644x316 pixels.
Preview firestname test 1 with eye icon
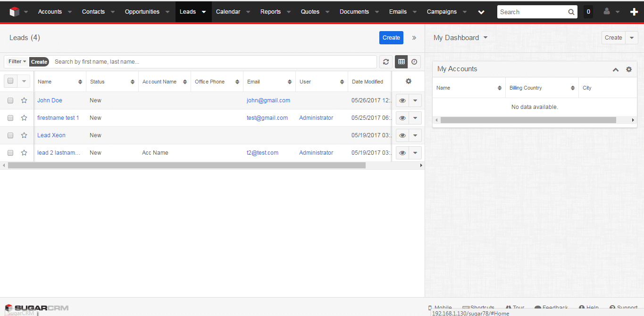tap(402, 118)
